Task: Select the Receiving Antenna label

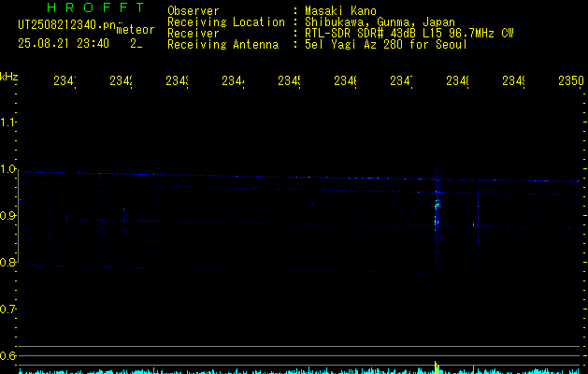Action: coord(223,45)
